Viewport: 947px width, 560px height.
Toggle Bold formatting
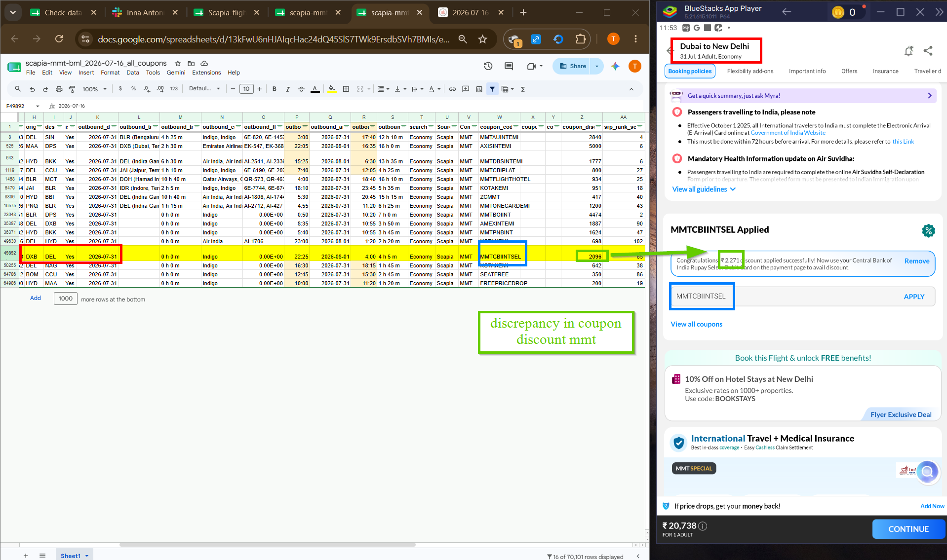[275, 89]
